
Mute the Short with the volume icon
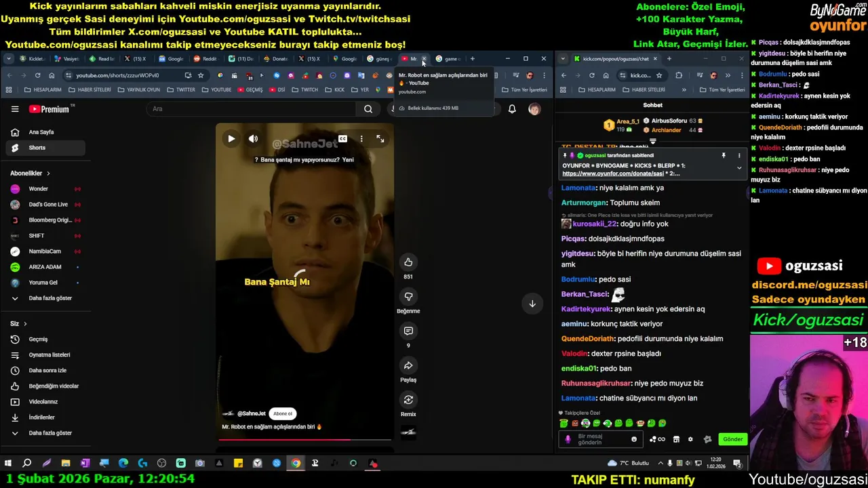click(x=253, y=138)
